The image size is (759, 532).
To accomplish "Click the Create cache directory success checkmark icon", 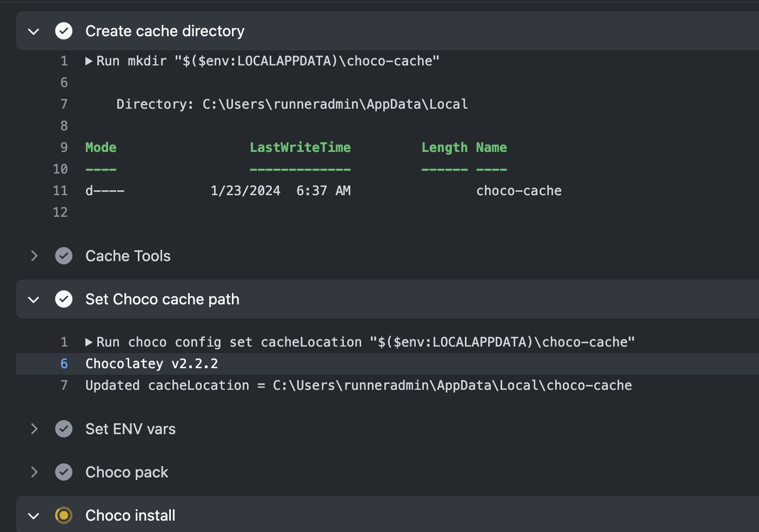I will tap(64, 31).
